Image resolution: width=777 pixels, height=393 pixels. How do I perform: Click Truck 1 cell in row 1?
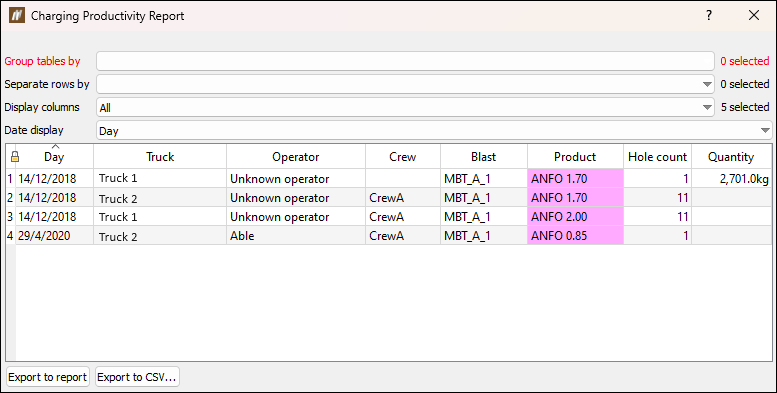(160, 178)
